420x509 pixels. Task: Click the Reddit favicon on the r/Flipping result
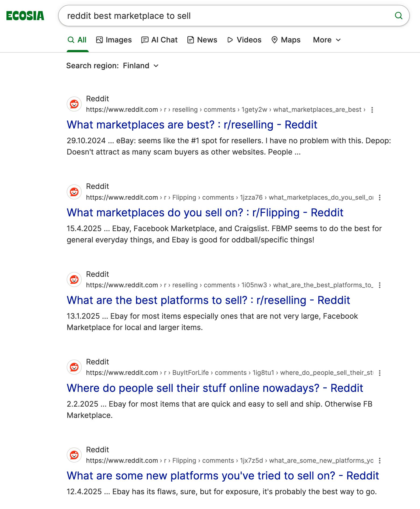[74, 192]
